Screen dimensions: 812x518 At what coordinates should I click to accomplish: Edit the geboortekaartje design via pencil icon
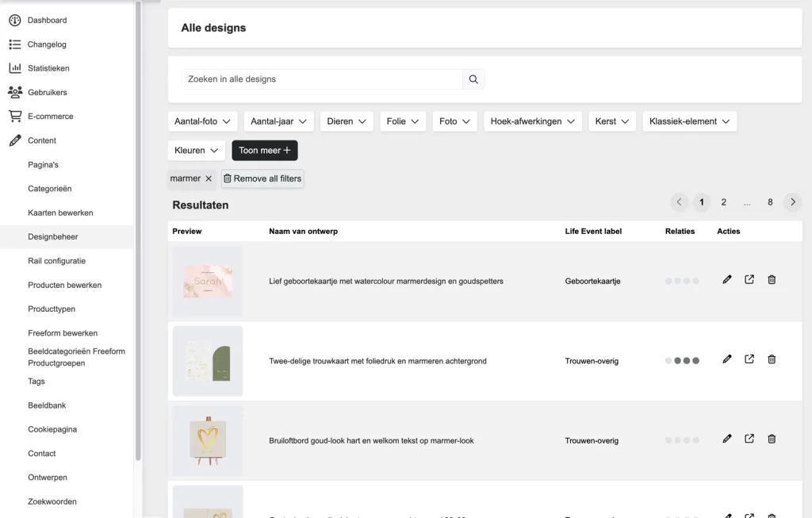[x=726, y=279]
